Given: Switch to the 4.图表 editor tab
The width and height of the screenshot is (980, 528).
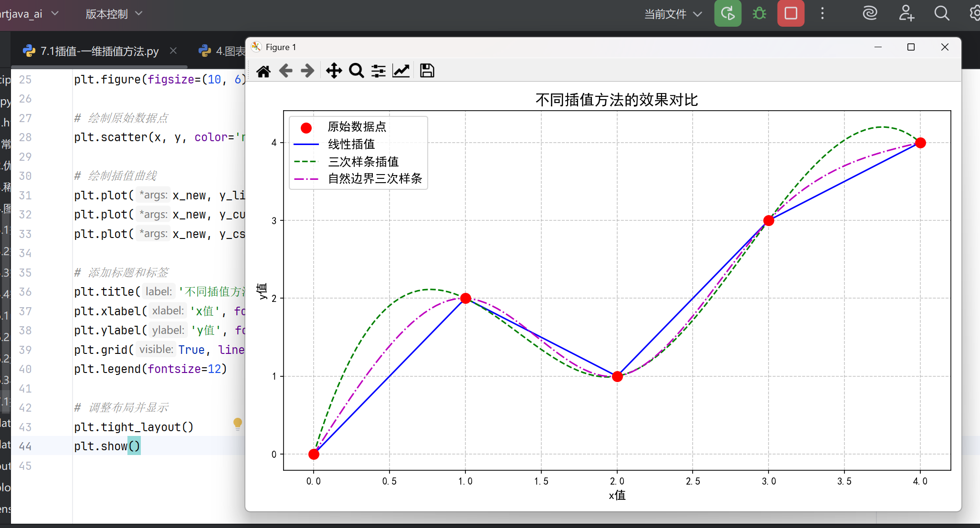Looking at the screenshot, I should click(224, 51).
